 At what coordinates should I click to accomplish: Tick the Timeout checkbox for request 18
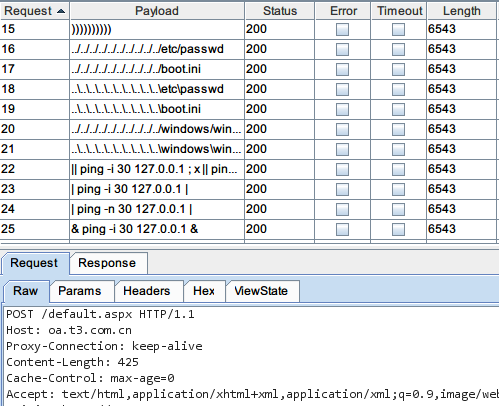pyautogui.click(x=398, y=89)
